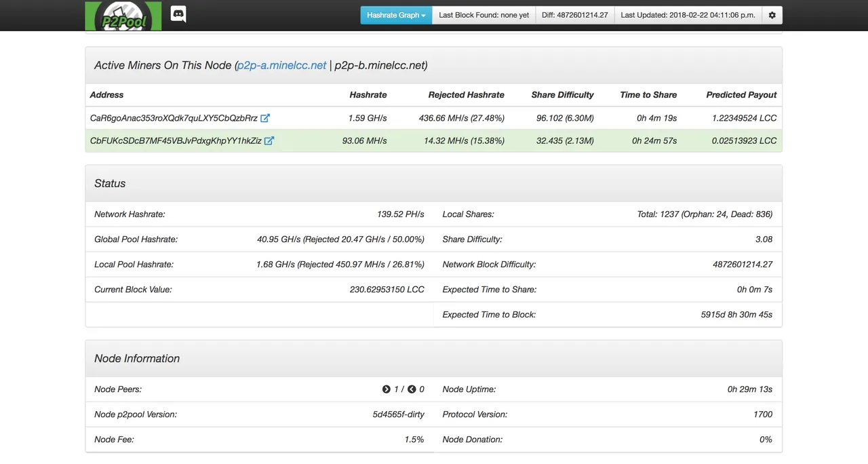Viewport: 868px width, 464px height.
Task: Click the Local Pool Hashrate value 1.68 GH/s
Action: (340, 265)
